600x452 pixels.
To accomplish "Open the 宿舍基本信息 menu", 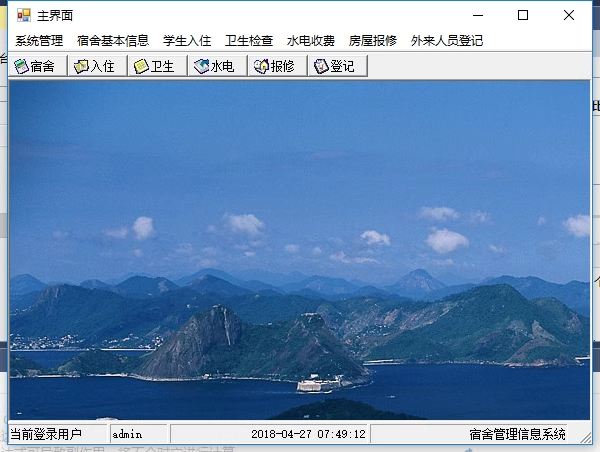I will tap(113, 41).
